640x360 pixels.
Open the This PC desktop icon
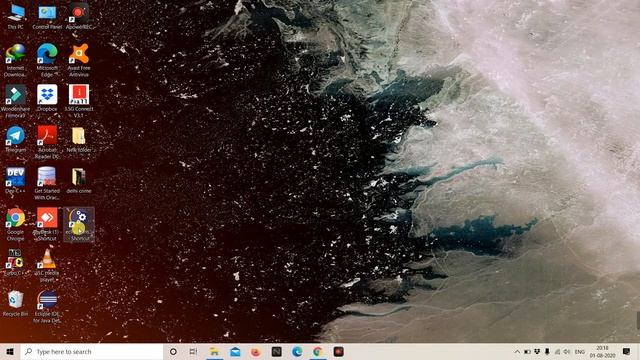[x=16, y=17]
